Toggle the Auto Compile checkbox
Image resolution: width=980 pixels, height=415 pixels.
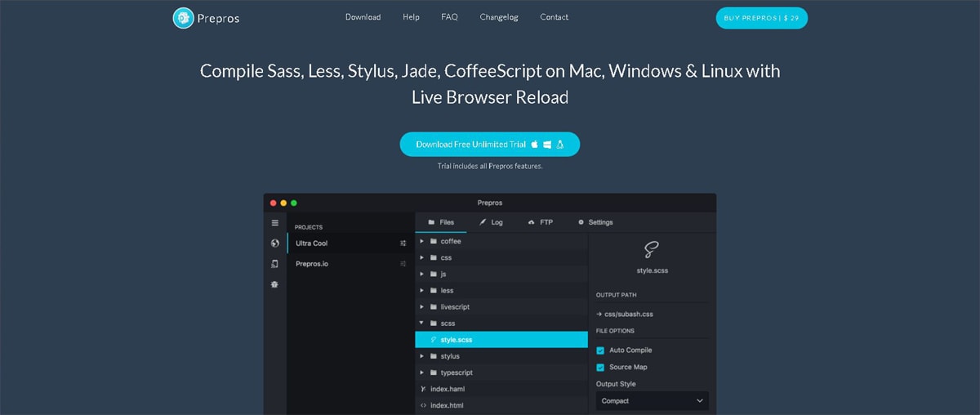click(x=600, y=350)
